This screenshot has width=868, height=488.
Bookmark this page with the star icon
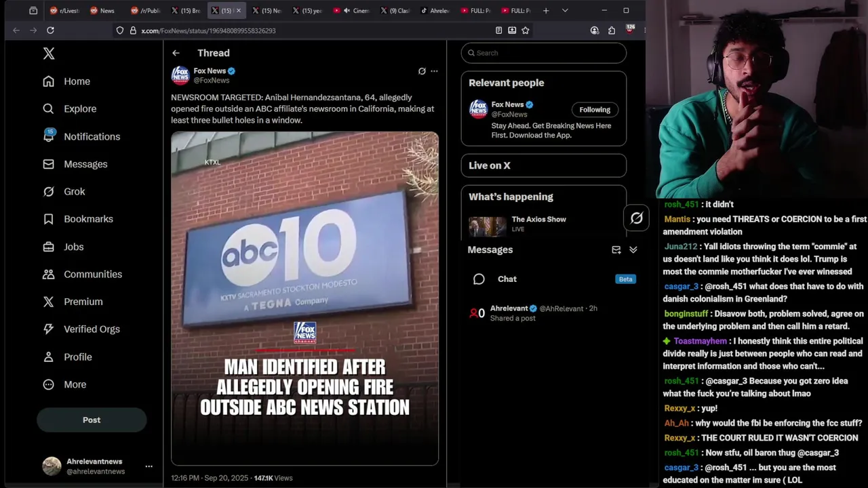(526, 30)
